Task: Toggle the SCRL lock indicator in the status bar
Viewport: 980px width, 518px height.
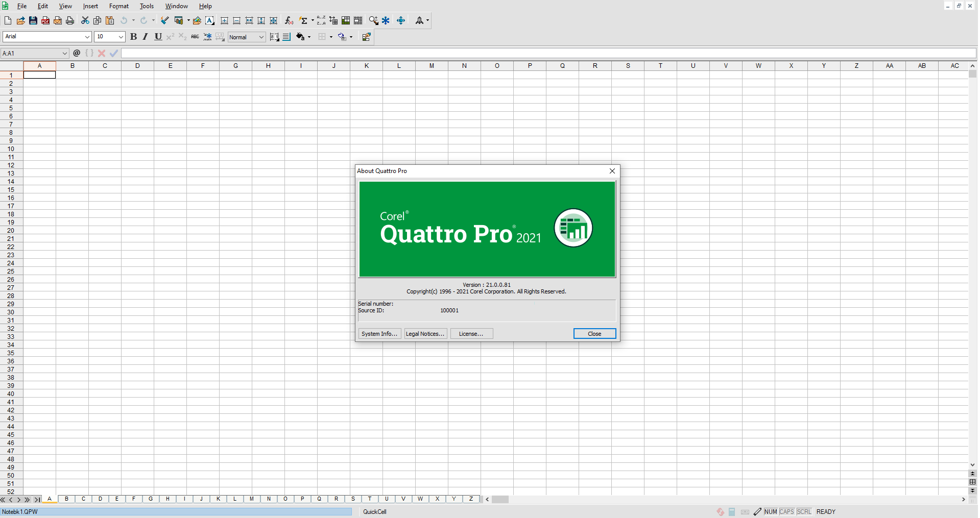Action: (x=804, y=512)
